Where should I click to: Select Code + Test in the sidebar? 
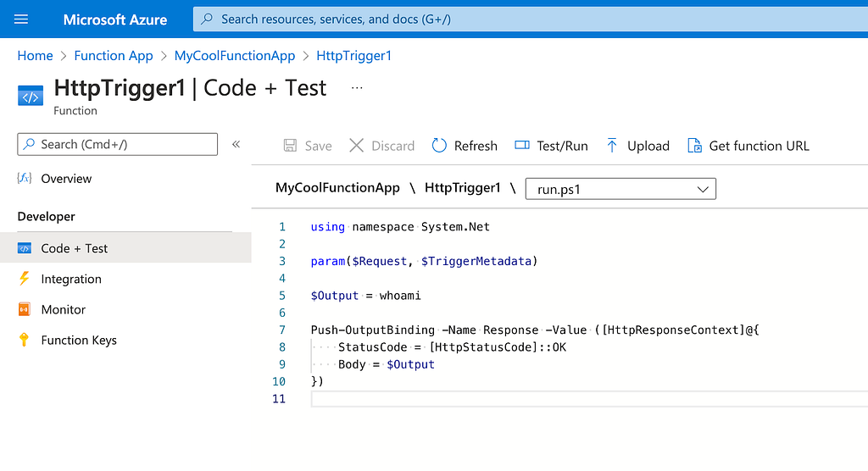click(125, 248)
